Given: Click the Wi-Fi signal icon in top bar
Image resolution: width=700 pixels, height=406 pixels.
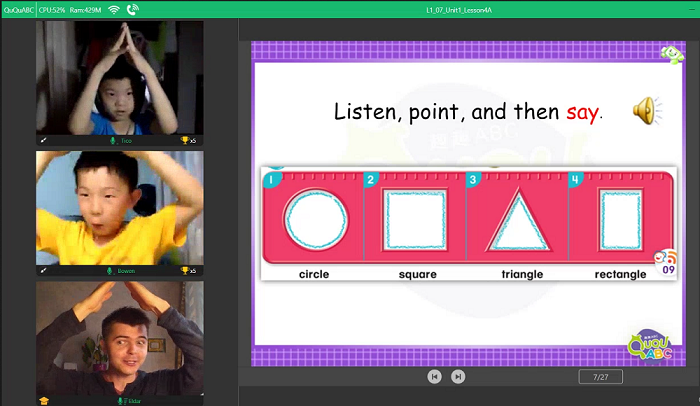Looking at the screenshot, I should point(113,10).
